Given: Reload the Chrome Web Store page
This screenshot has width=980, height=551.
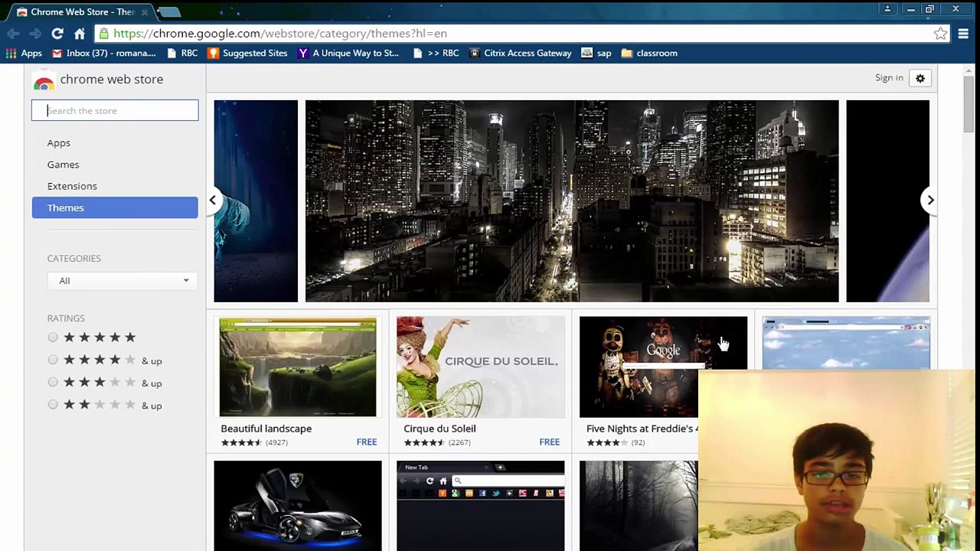Looking at the screenshot, I should point(57,34).
